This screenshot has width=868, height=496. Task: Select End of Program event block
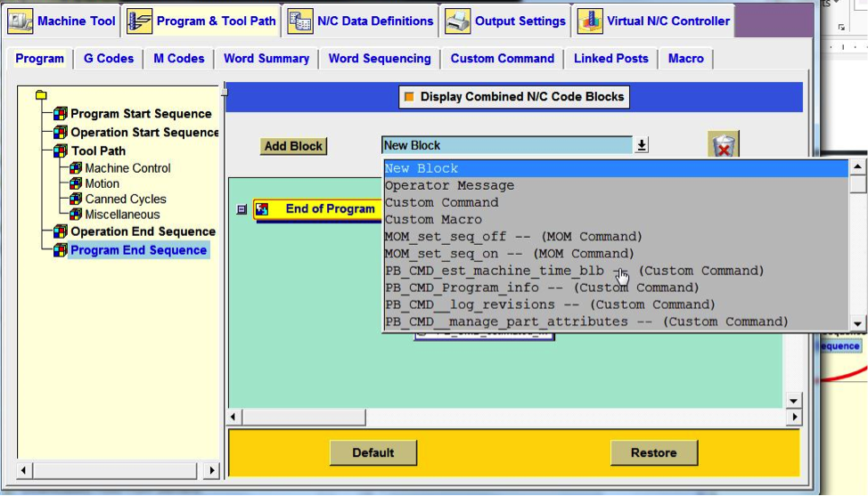[317, 209]
